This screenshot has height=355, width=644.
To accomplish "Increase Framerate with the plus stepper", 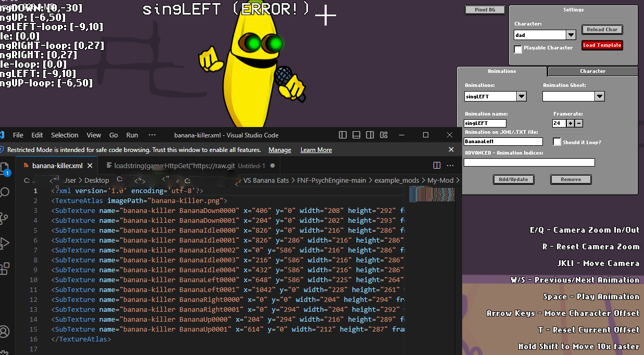I will coord(571,123).
